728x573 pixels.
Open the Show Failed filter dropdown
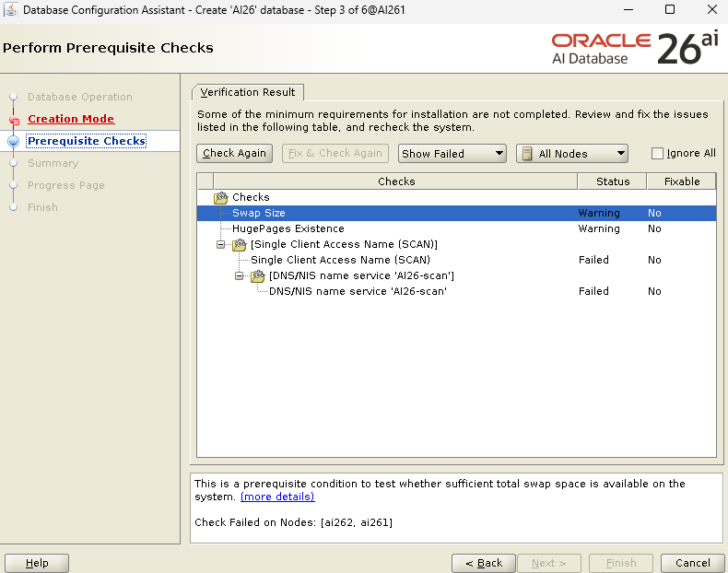coord(452,154)
